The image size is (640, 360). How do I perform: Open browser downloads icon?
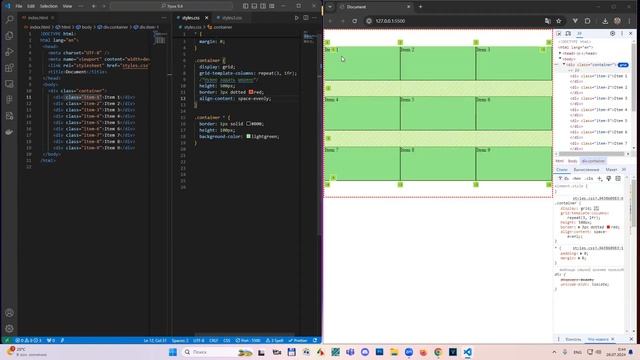(605, 21)
